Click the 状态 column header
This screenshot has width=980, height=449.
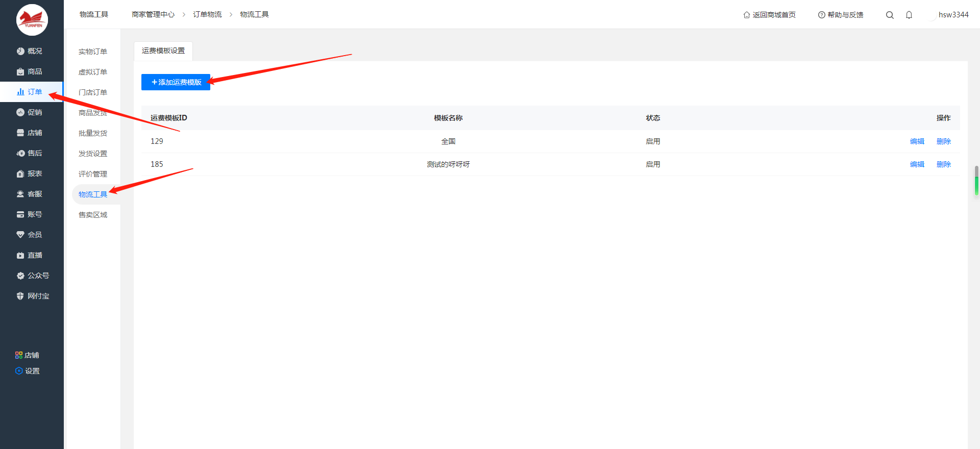point(653,118)
